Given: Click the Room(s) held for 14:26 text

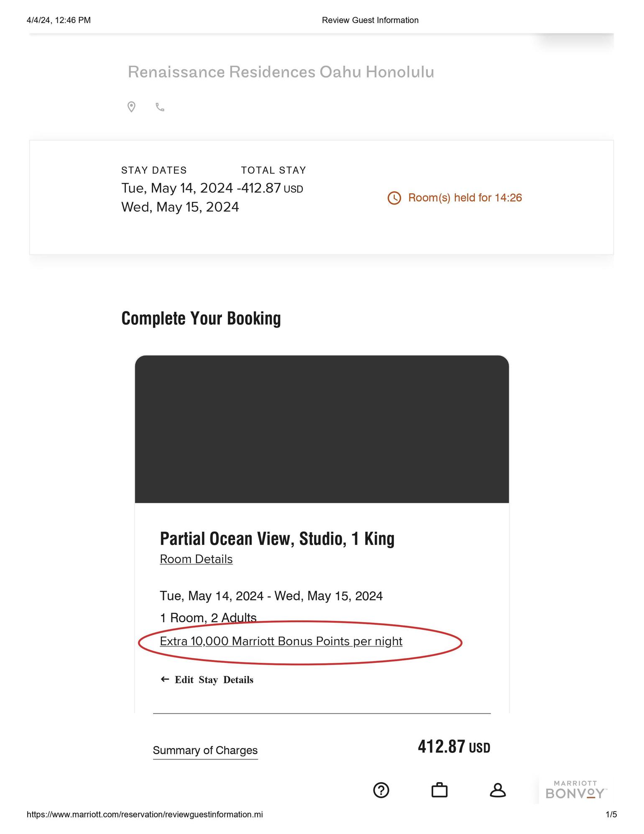Looking at the screenshot, I should coord(465,198).
